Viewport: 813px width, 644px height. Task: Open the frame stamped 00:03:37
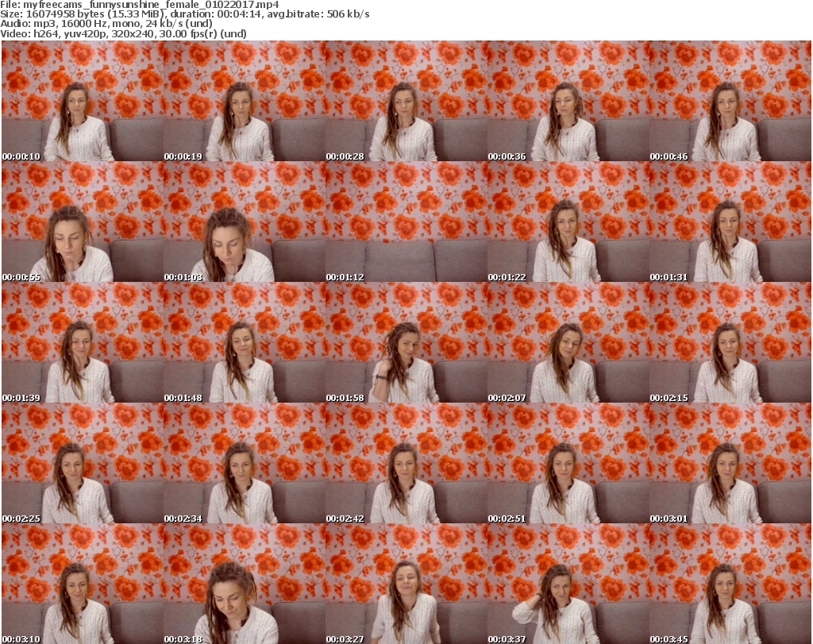(x=568, y=584)
